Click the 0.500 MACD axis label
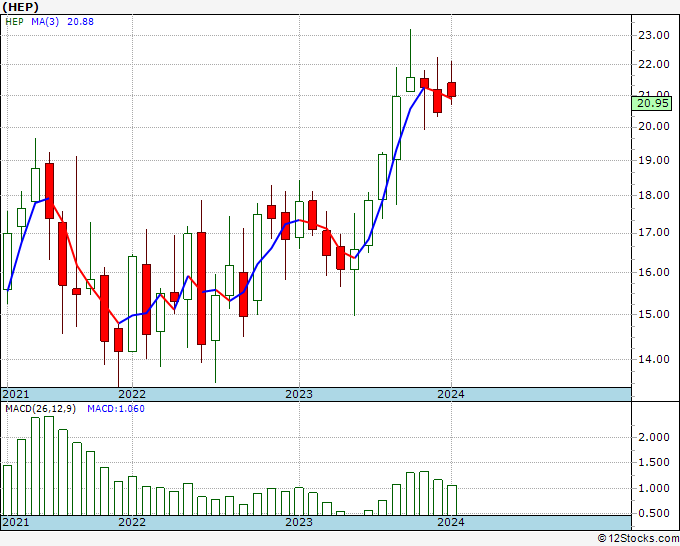Image resolution: width=680 pixels, height=546 pixels. tap(654, 513)
